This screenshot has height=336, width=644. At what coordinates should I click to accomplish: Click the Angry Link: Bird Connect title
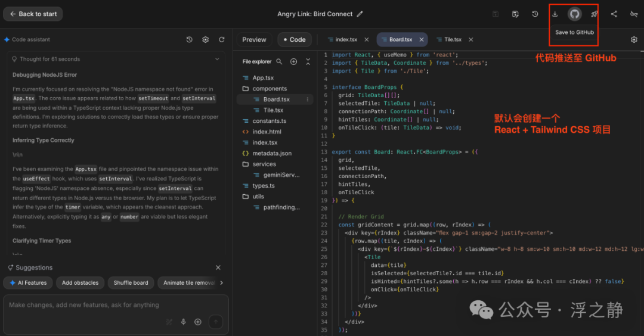[x=315, y=14]
